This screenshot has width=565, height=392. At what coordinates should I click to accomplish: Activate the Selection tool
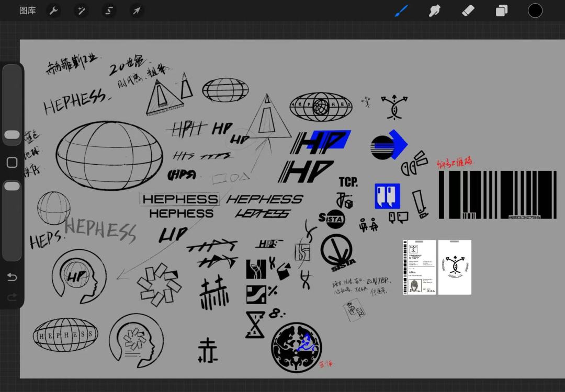click(109, 11)
